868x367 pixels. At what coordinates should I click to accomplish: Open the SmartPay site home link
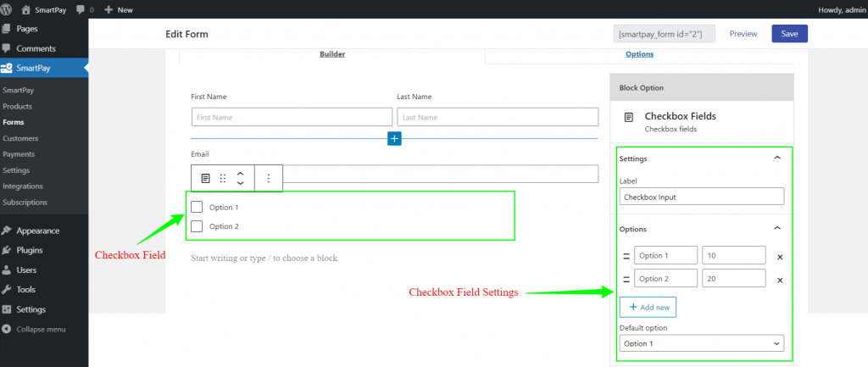(44, 9)
